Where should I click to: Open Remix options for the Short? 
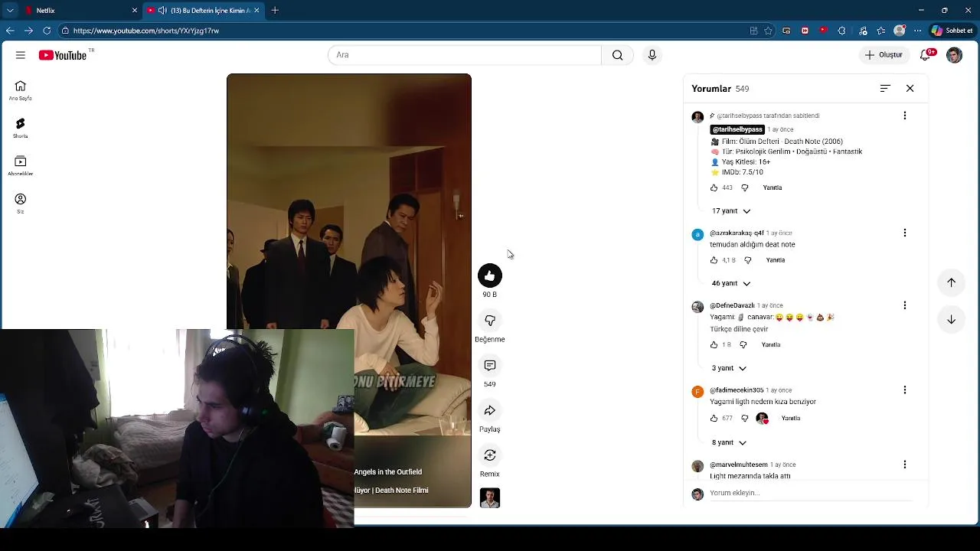tap(490, 455)
